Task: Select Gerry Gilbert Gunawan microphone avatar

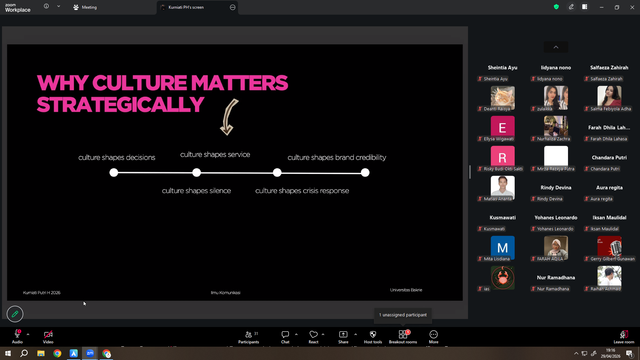Action: [609, 247]
